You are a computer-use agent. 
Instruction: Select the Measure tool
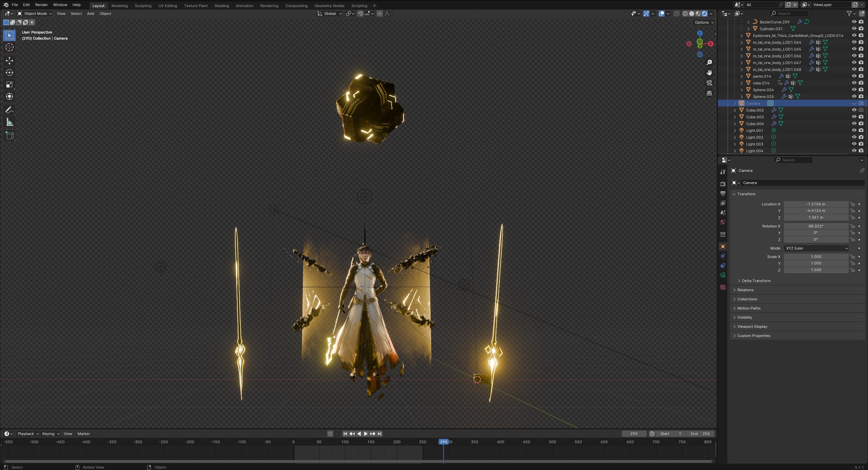coord(9,122)
